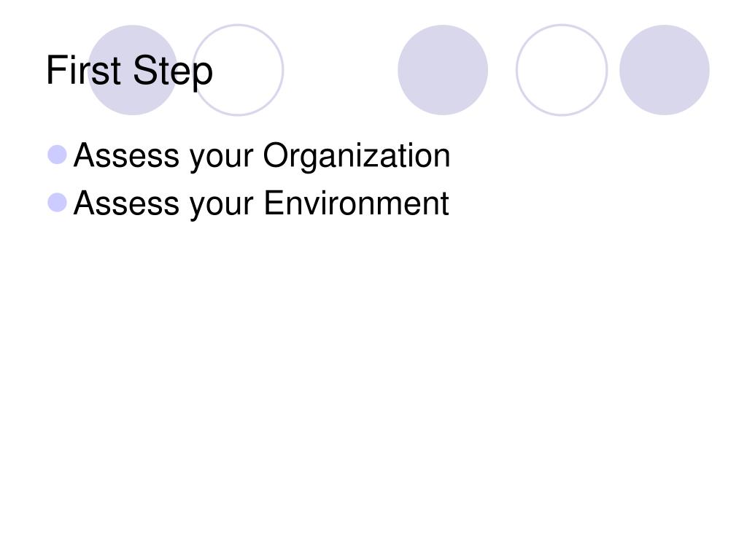Select the word "Step" in the slide title
The image size is (747, 560).
click(x=172, y=72)
